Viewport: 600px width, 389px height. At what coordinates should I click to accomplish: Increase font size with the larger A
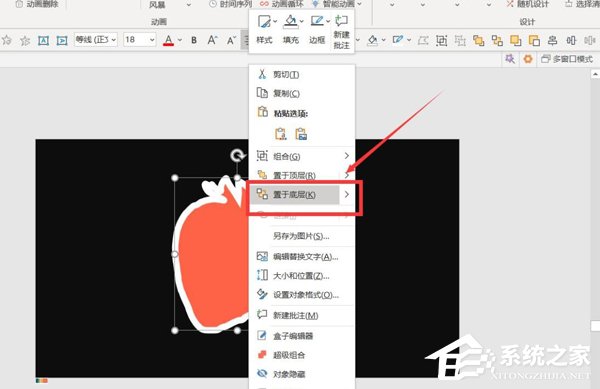click(212, 40)
